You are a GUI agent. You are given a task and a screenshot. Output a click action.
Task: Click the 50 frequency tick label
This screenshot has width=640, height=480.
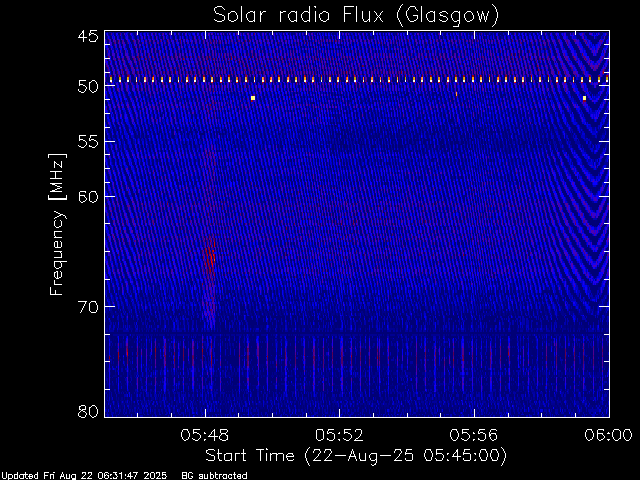click(88, 87)
